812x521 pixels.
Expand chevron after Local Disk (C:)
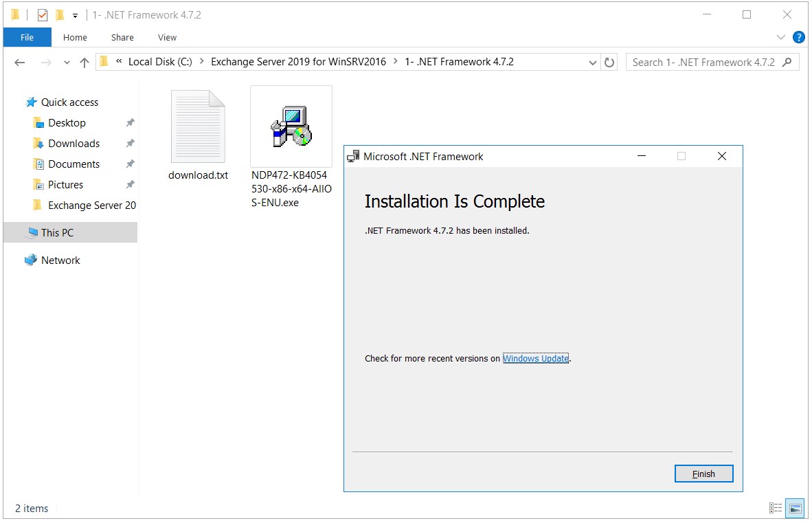click(201, 62)
